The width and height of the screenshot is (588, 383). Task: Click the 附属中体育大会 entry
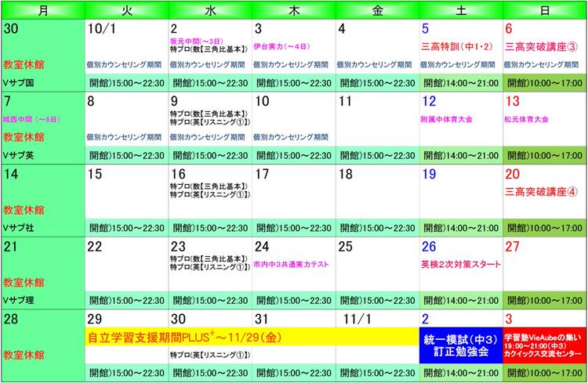click(447, 119)
